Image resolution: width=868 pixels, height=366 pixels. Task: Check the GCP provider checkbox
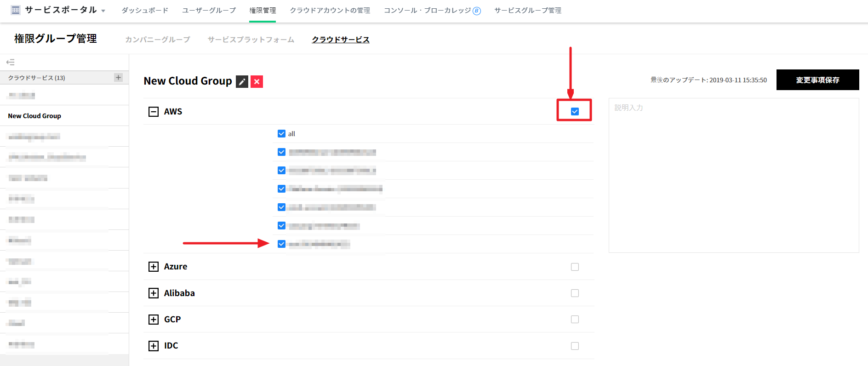click(x=575, y=320)
